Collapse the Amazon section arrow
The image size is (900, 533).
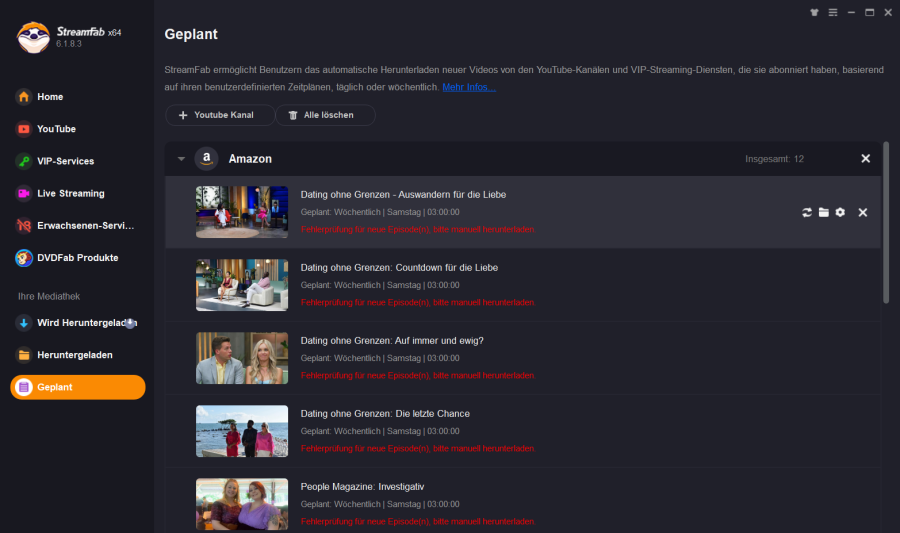pyautogui.click(x=181, y=159)
